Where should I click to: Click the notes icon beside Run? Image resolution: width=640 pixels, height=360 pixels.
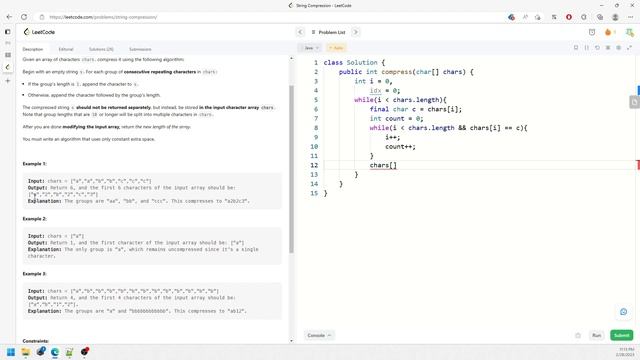tap(578, 336)
